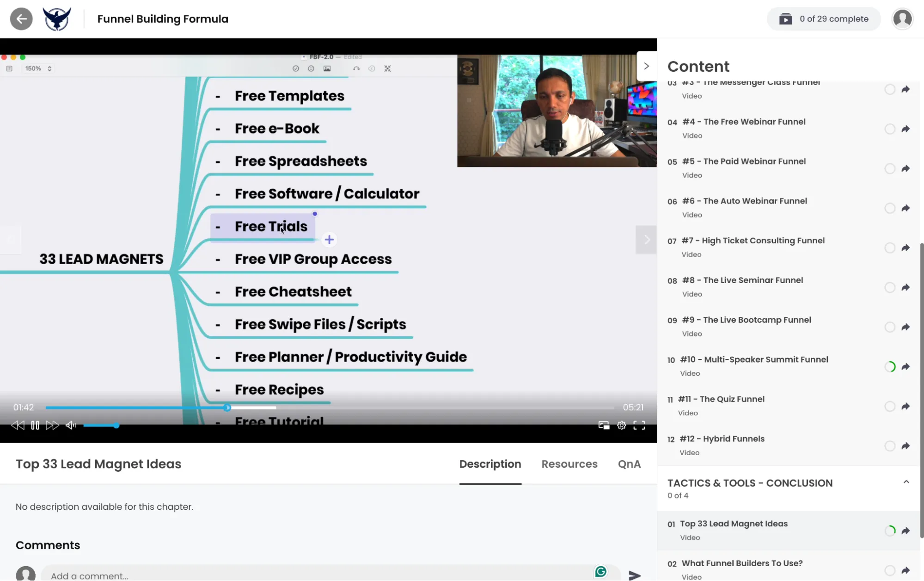Image resolution: width=924 pixels, height=581 pixels.
Task: Pause the video playback
Action: [x=35, y=425]
